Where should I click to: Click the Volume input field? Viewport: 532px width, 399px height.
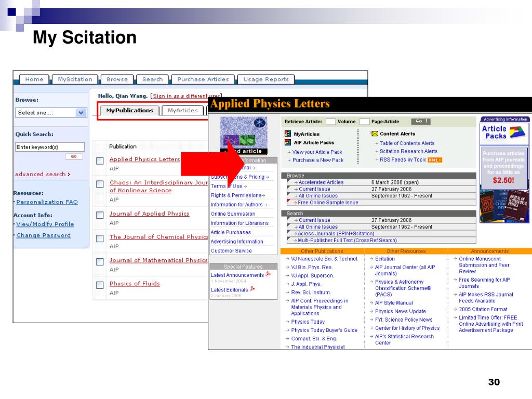point(330,122)
